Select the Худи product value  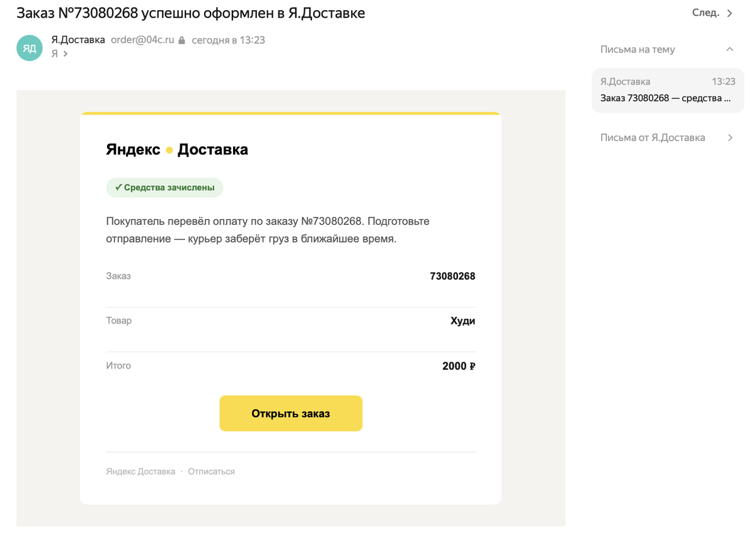click(462, 321)
